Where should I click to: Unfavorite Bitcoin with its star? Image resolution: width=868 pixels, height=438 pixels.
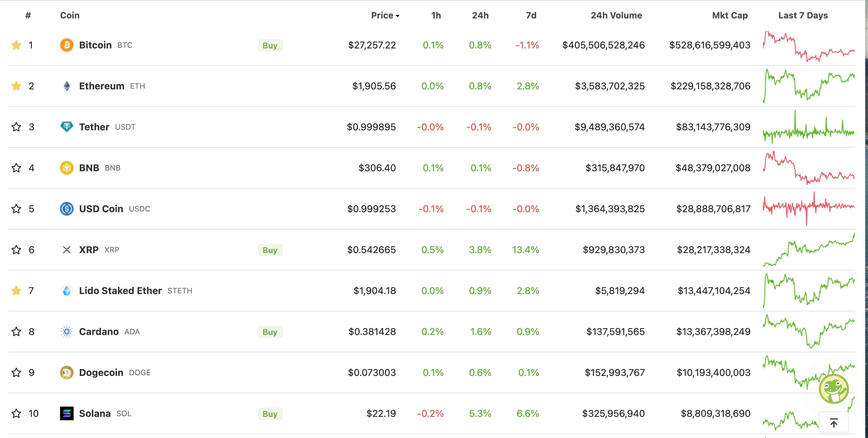pyautogui.click(x=16, y=45)
